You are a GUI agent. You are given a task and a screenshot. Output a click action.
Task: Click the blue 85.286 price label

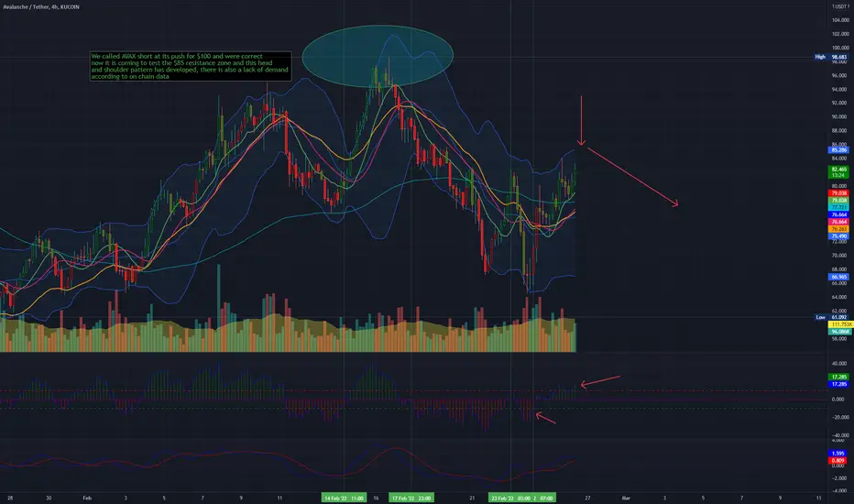pyautogui.click(x=838, y=150)
